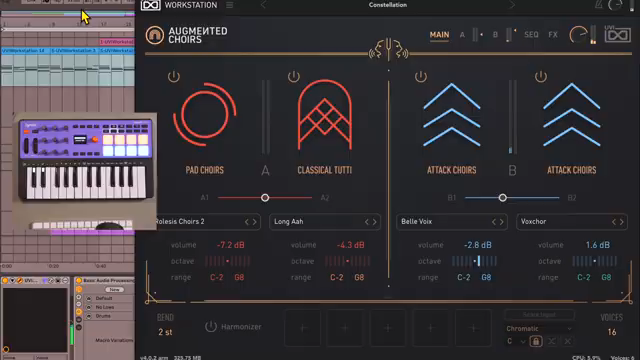Select previous sample for Voxchor
This screenshot has height=360, width=640.
pyautogui.click(x=613, y=222)
